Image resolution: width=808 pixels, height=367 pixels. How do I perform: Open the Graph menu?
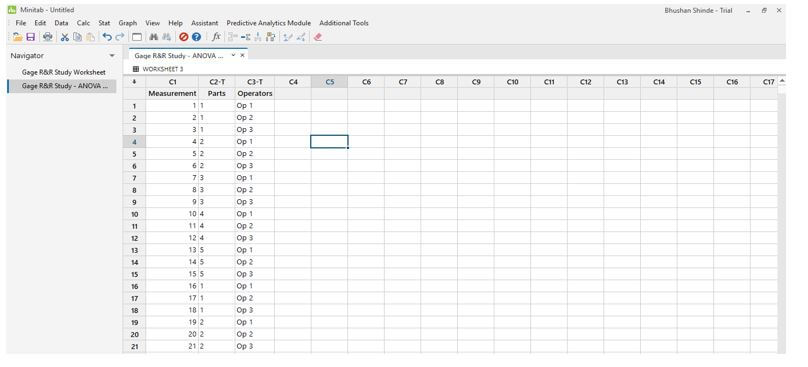pos(128,23)
